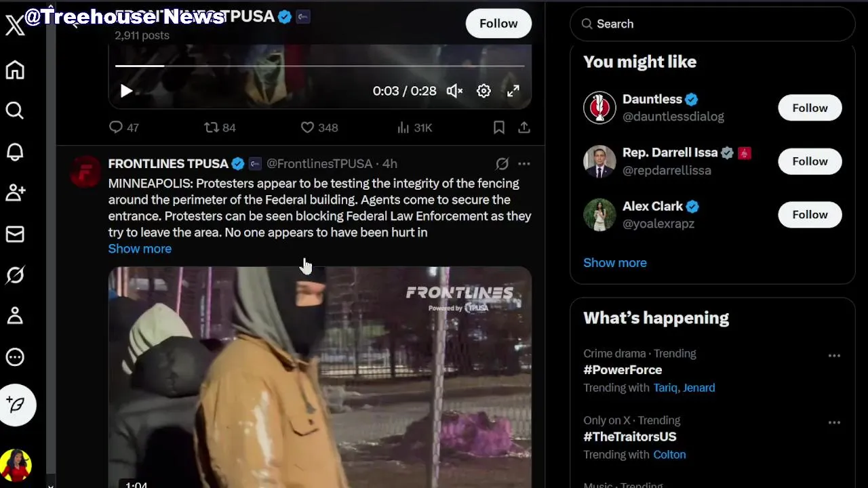The width and height of the screenshot is (868, 488).
Task: Open Notifications bell icon
Action: [x=15, y=152]
